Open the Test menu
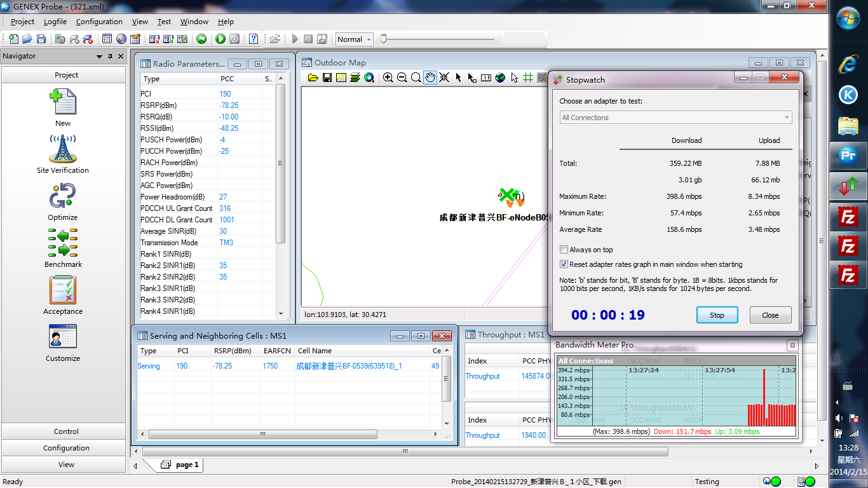 tap(164, 22)
